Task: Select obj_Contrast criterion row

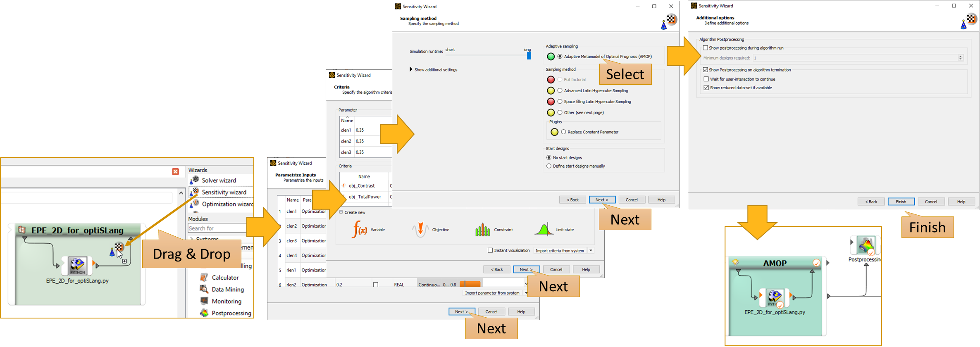Action: (365, 185)
